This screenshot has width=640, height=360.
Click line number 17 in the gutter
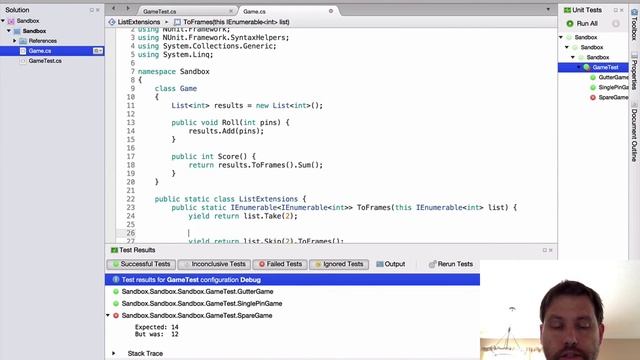point(130,157)
